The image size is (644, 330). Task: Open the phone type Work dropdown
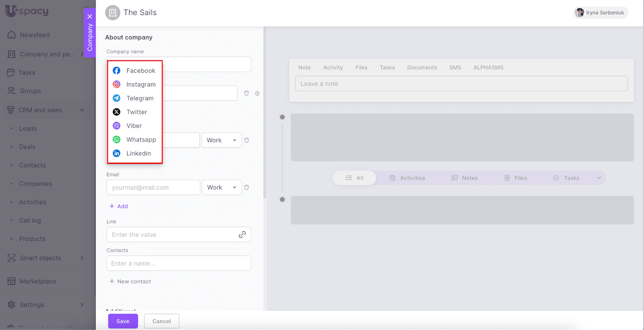[221, 140]
